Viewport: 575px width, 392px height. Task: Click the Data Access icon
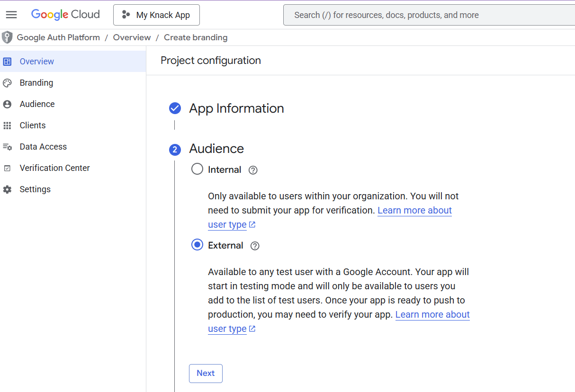click(x=7, y=147)
